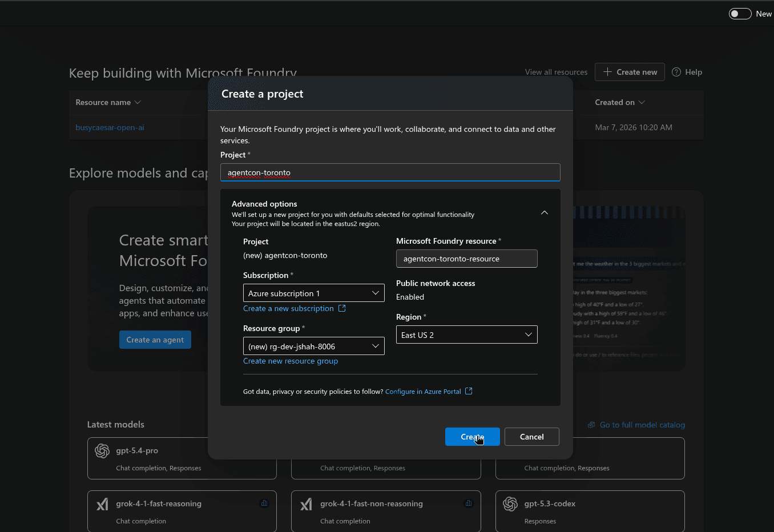This screenshot has height=532, width=774.
Task: Click OpenAI logo on gpt-5.3-codex card
Action: point(510,504)
